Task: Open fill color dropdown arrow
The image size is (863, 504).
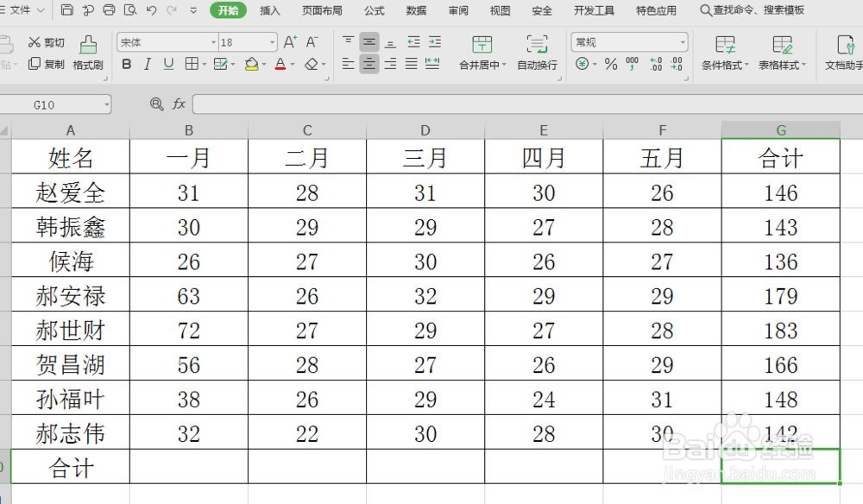Action: tap(264, 65)
